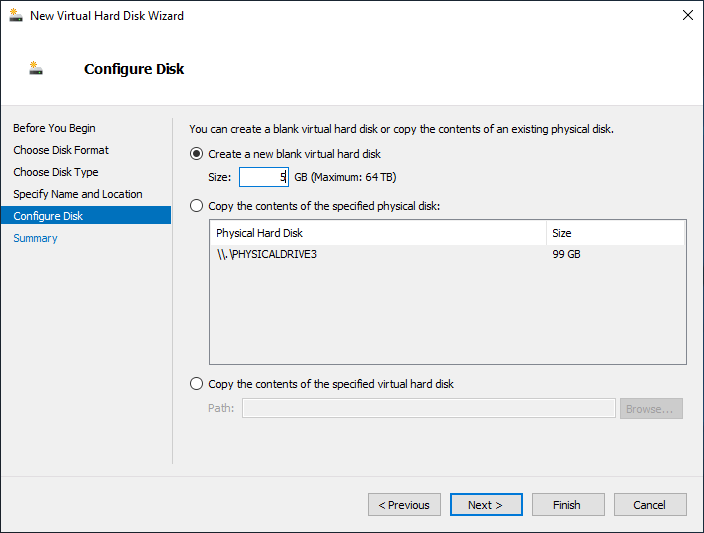Click the wizard disk icon in title bar
The height and width of the screenshot is (533, 704).
tap(16, 15)
